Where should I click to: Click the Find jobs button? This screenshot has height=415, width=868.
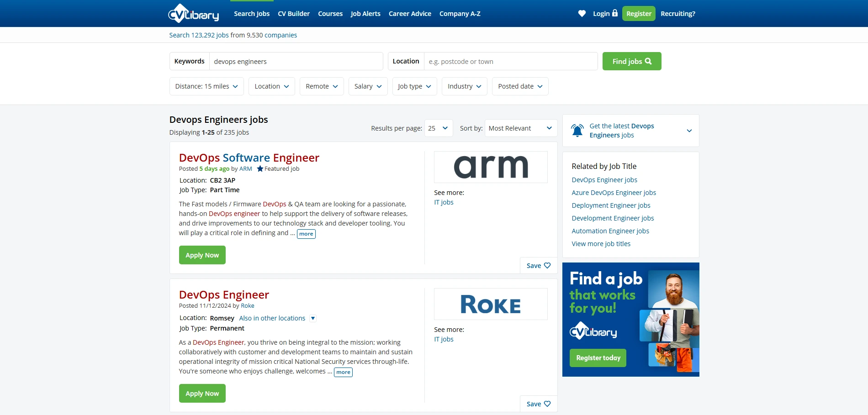(632, 61)
